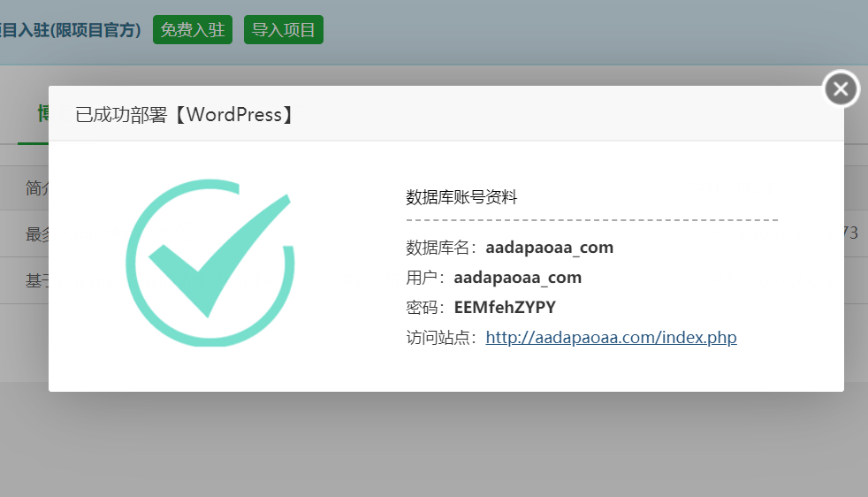Select the 用户 value aadapaoaa_com
This screenshot has width=868, height=497.
pyautogui.click(x=518, y=277)
